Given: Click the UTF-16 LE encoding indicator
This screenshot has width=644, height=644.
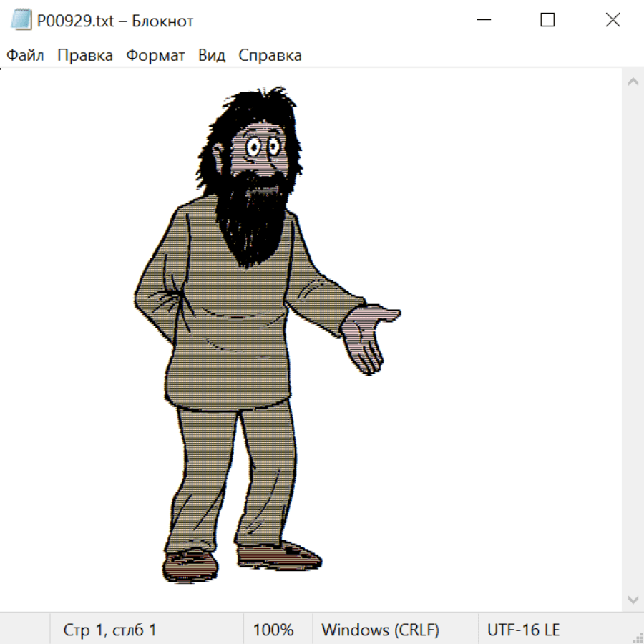Looking at the screenshot, I should click(x=523, y=630).
